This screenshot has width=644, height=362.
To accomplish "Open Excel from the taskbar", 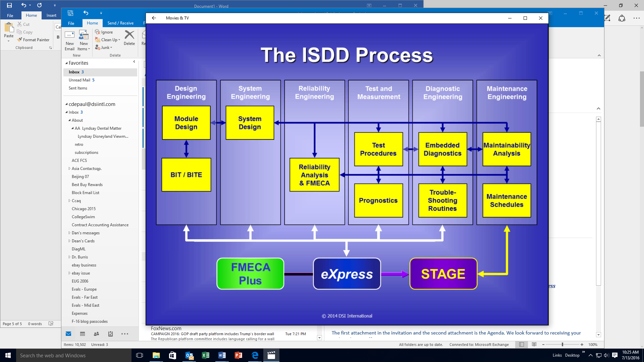I will click(x=206, y=355).
